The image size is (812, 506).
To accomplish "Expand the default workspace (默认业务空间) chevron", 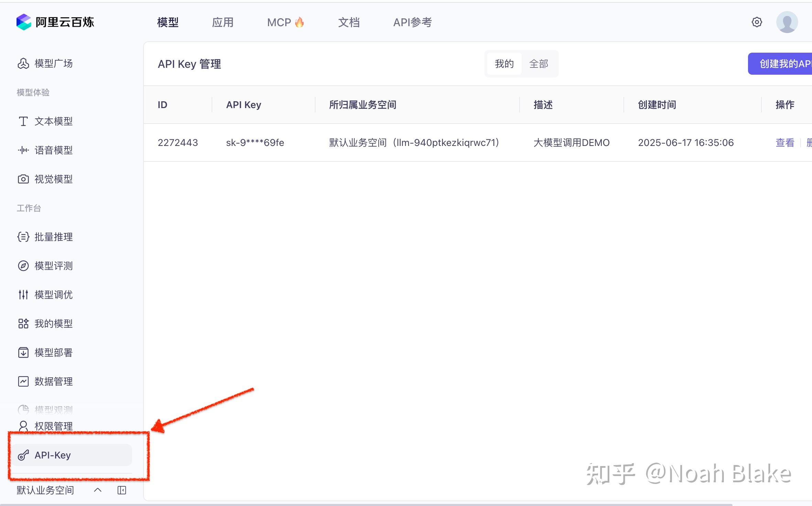I will [x=98, y=490].
